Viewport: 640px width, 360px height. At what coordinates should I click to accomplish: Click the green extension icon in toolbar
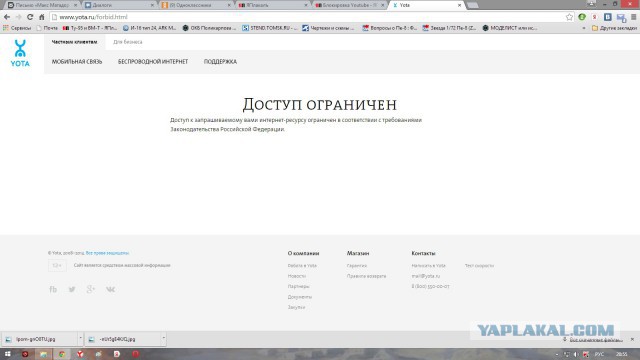(x=582, y=17)
